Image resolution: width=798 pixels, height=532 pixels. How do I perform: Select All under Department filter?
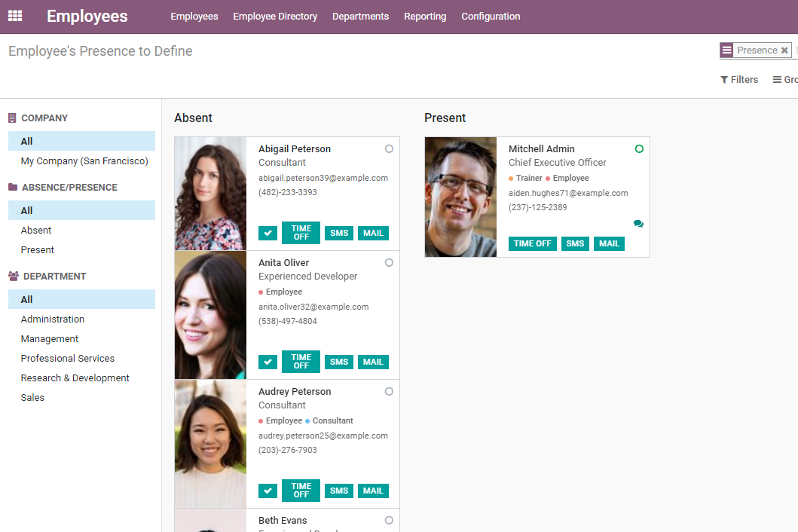pos(81,299)
